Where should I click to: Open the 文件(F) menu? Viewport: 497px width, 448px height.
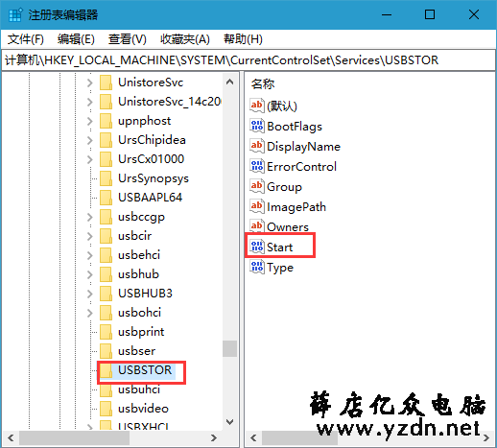coord(26,39)
